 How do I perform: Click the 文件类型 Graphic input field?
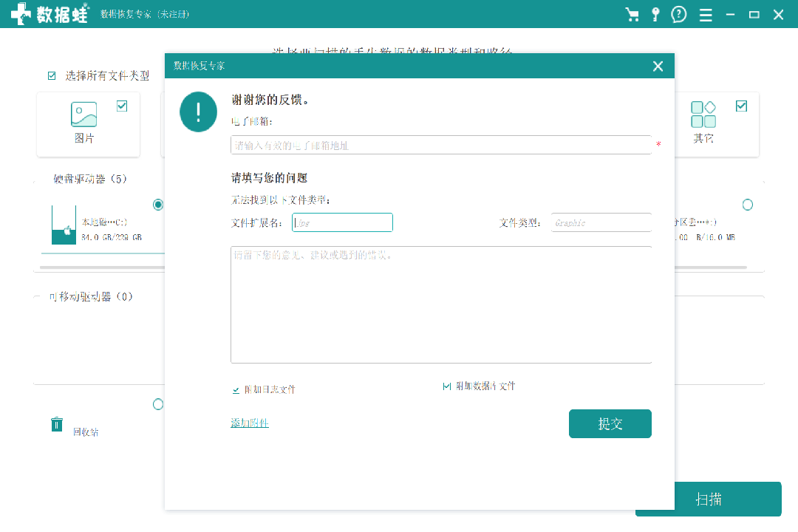pos(601,222)
